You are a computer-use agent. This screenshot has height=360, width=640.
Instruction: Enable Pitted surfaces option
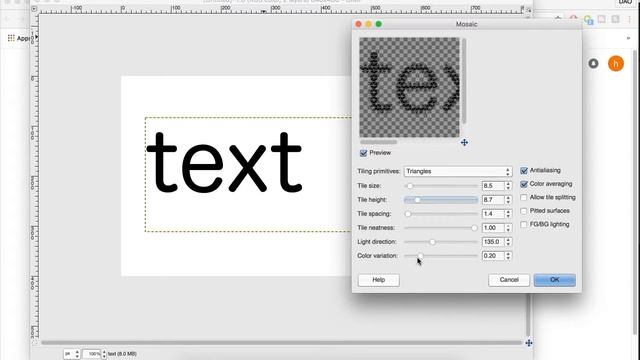(524, 211)
